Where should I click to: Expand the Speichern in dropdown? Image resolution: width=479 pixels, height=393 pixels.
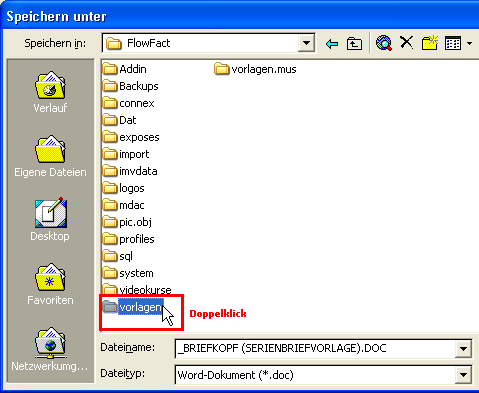pyautogui.click(x=306, y=43)
